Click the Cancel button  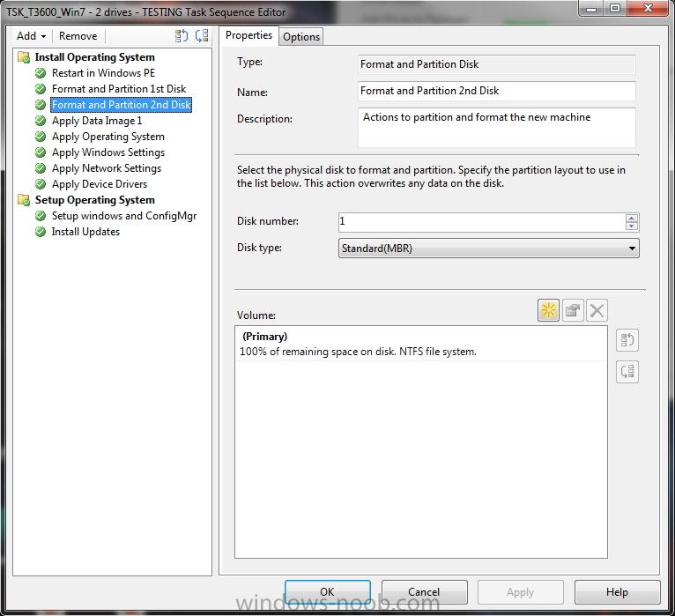425,592
